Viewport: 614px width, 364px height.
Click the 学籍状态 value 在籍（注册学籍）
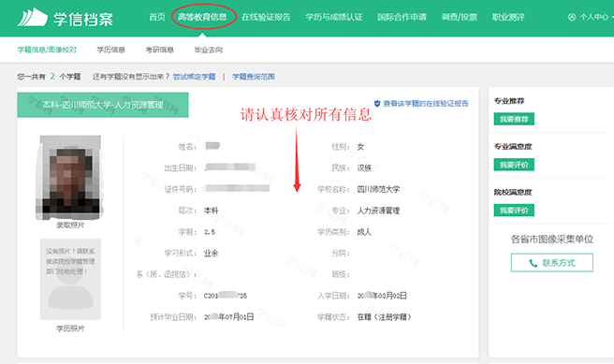(384, 317)
